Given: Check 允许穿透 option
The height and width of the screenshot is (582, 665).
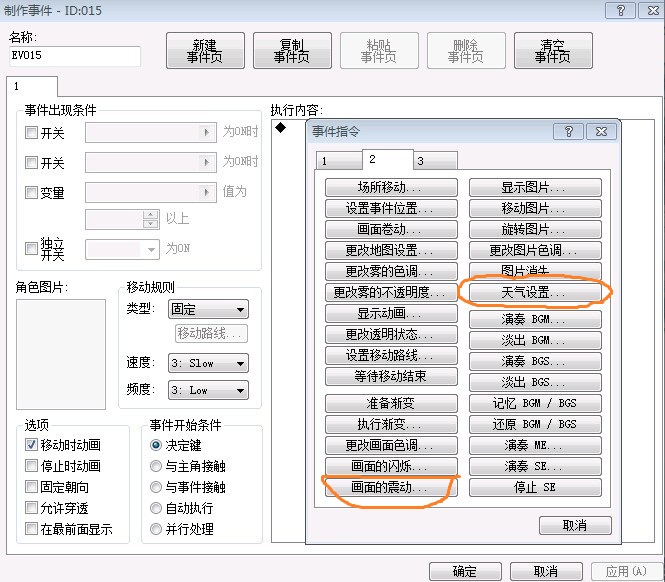Looking at the screenshot, I should (31, 508).
